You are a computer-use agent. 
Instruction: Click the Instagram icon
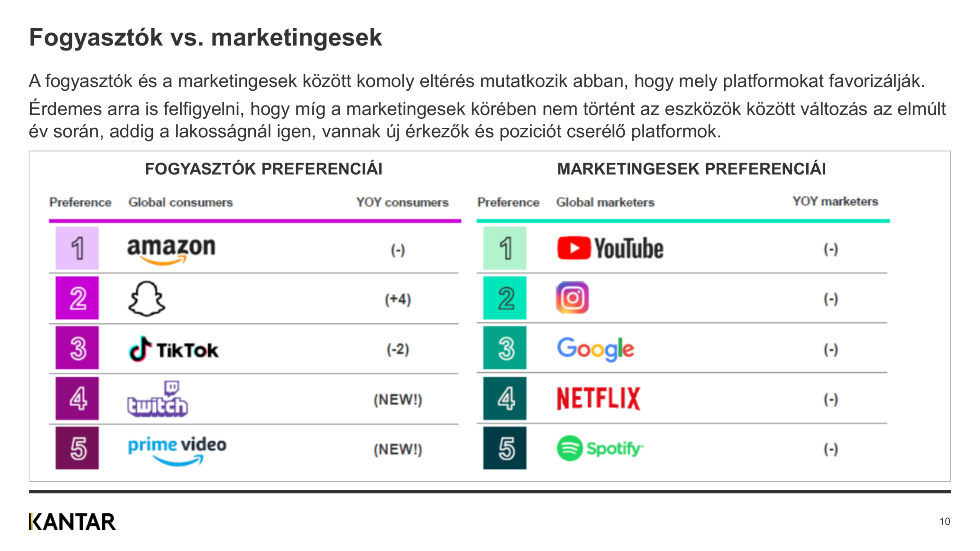[x=572, y=298]
